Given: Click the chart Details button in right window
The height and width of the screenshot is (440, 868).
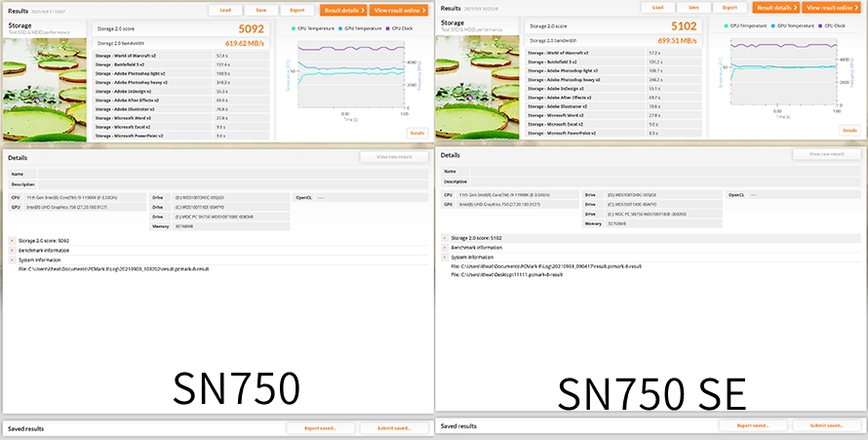Looking at the screenshot, I should tap(849, 131).
